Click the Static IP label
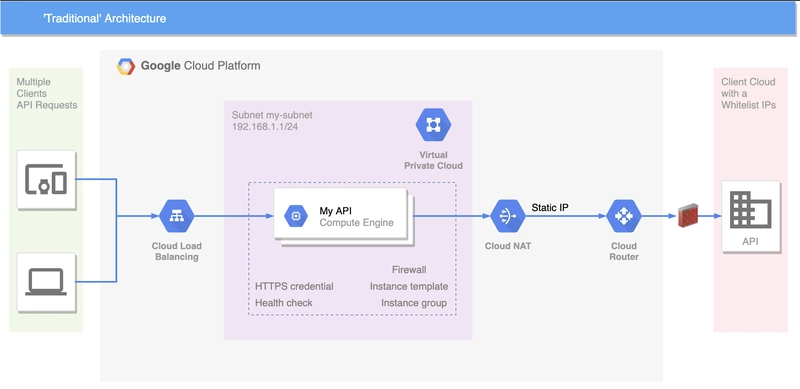The image size is (800, 389). (x=550, y=208)
